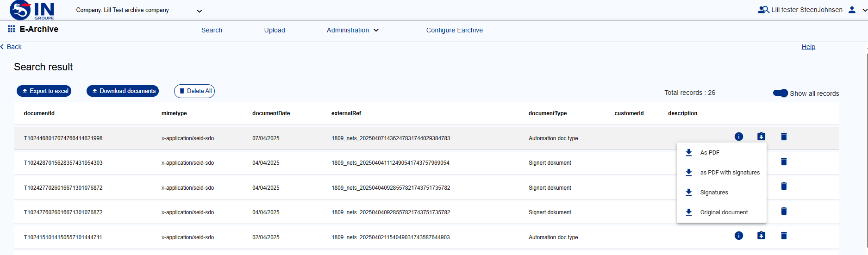This screenshot has height=255, width=868.
Task: Choose 'as PDF with signatures' option
Action: pos(730,173)
